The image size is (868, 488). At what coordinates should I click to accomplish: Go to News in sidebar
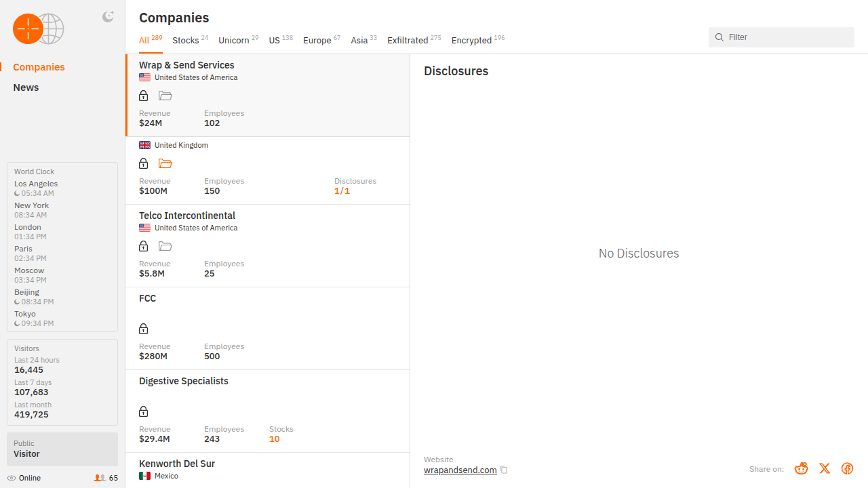[x=26, y=87]
